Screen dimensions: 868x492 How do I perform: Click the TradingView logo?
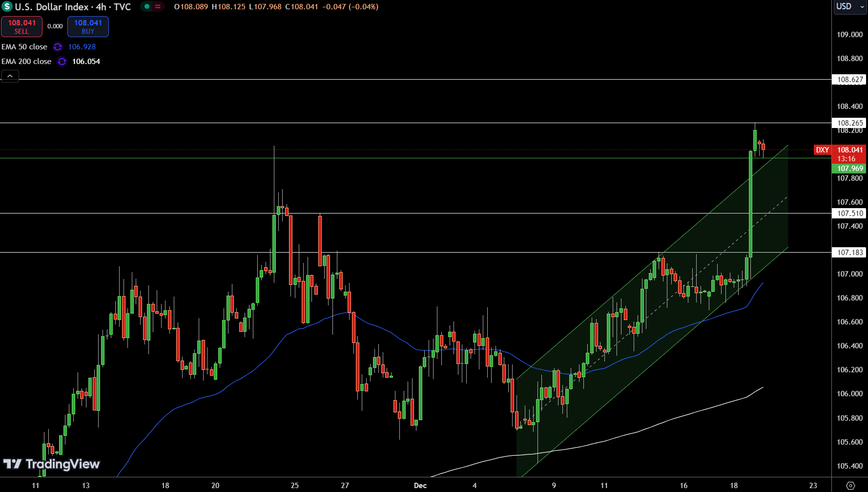[51, 464]
